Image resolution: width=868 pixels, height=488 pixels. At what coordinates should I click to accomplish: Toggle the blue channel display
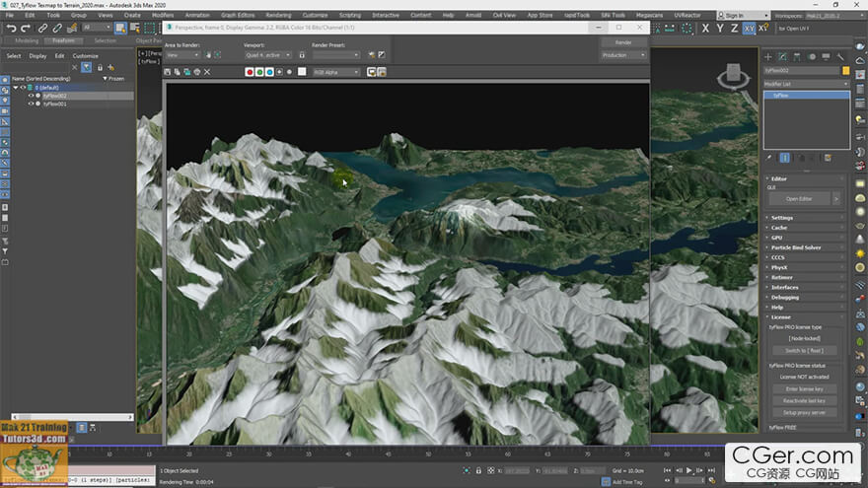pos(269,72)
